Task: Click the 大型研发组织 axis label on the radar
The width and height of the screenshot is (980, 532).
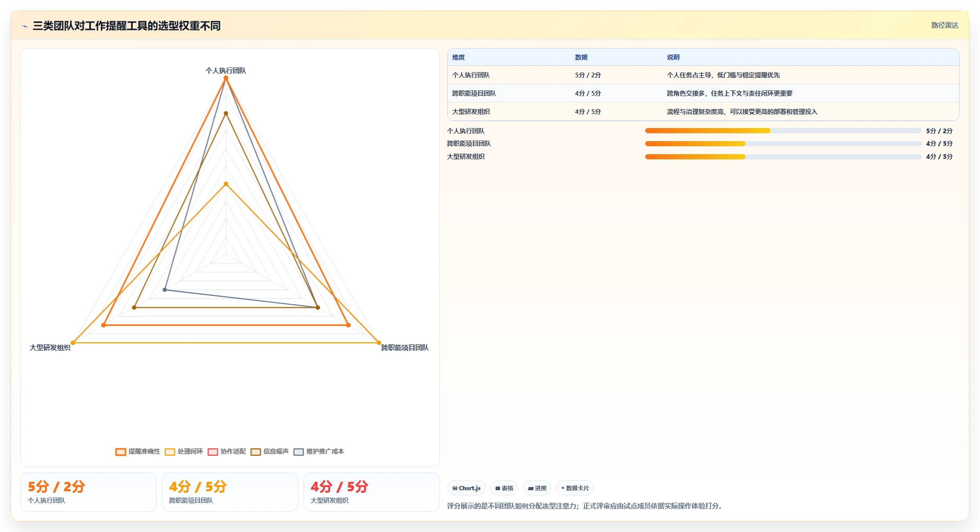Action: 50,348
